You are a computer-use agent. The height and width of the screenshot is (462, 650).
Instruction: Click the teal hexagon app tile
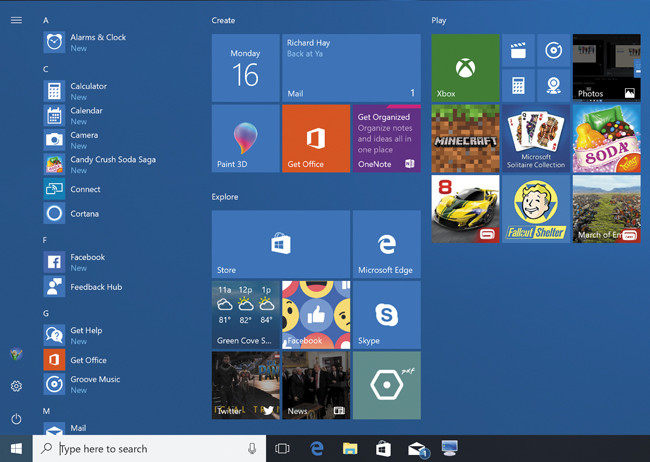click(x=387, y=385)
